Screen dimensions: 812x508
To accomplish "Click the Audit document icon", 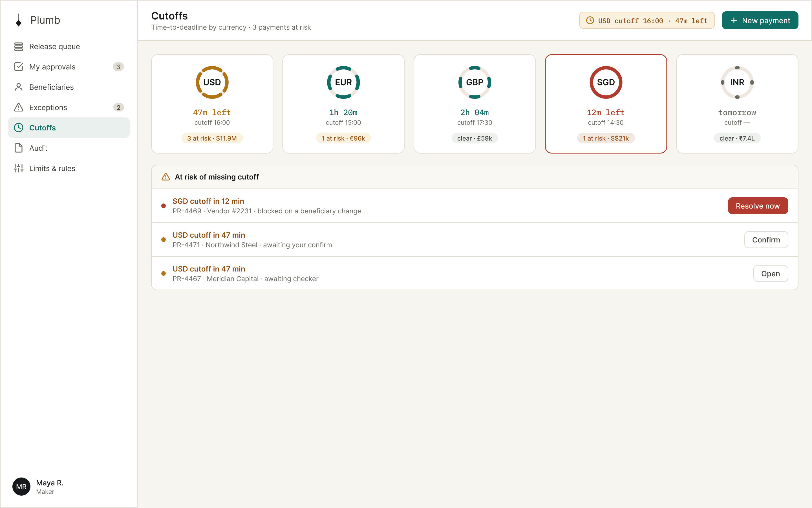I will click(19, 148).
